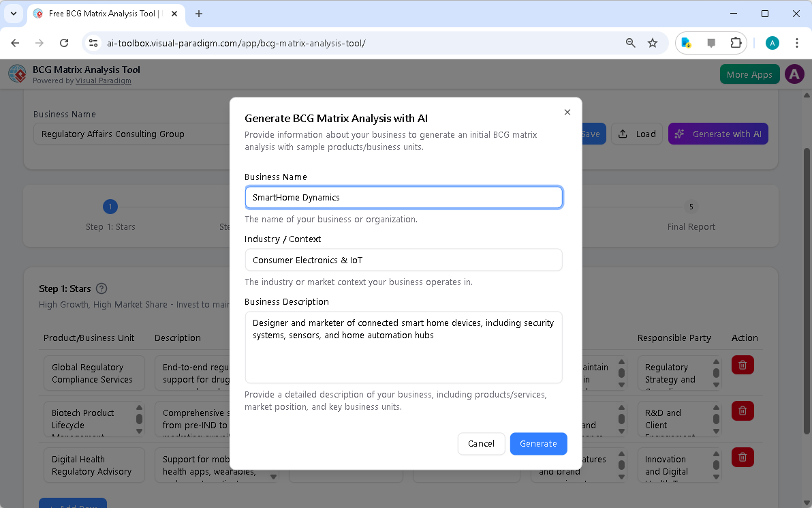Open the Chrome three-dot menu

coord(796,43)
